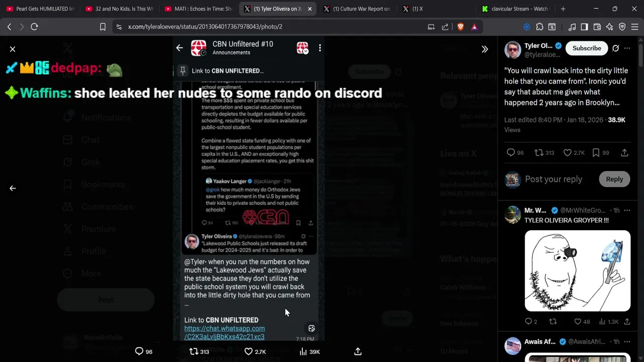Switch to MATI Echoes in Time tab
The image size is (644, 362).
click(x=199, y=9)
